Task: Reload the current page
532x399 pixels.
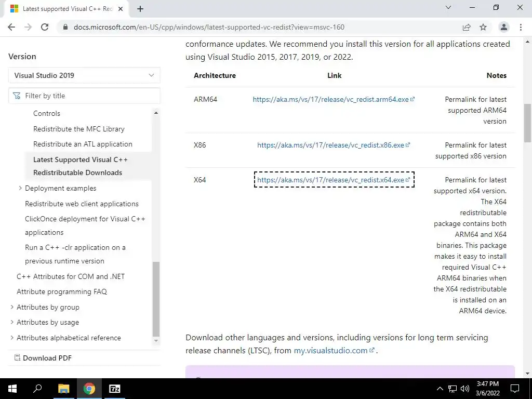Action: [45, 27]
